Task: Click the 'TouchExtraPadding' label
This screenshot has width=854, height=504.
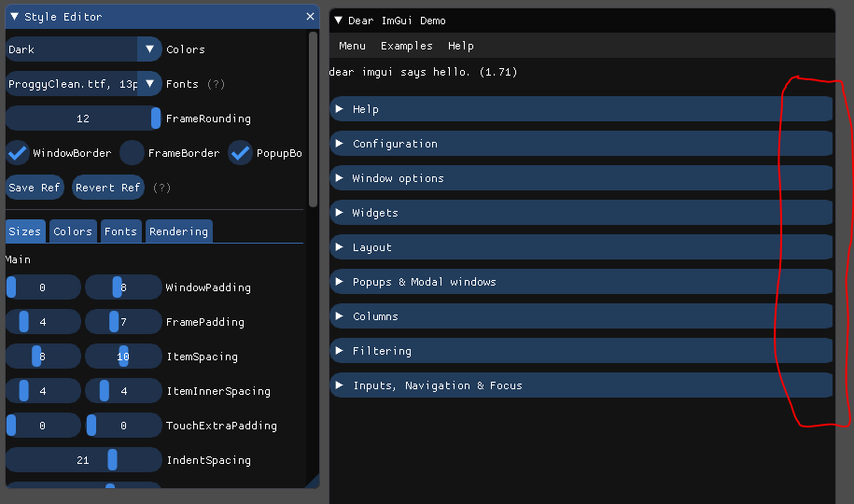Action: pyautogui.click(x=222, y=426)
